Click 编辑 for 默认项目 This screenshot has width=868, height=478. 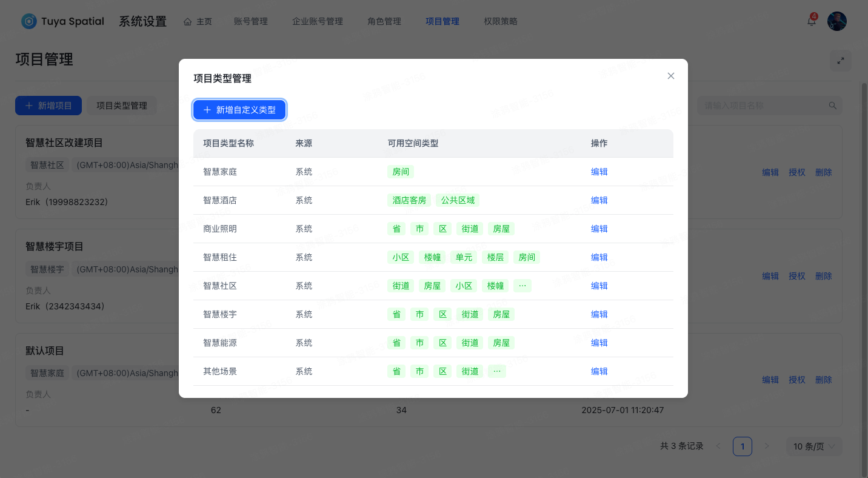coord(770,380)
